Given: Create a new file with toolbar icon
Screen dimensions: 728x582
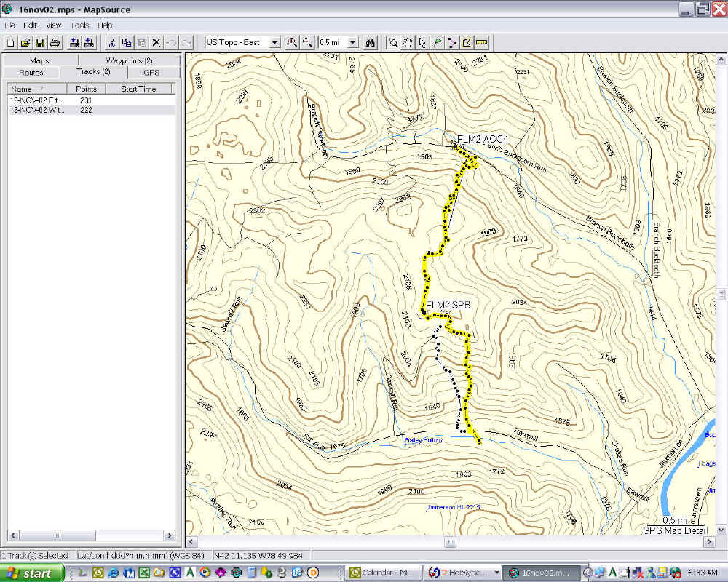Looking at the screenshot, I should click(11, 43).
